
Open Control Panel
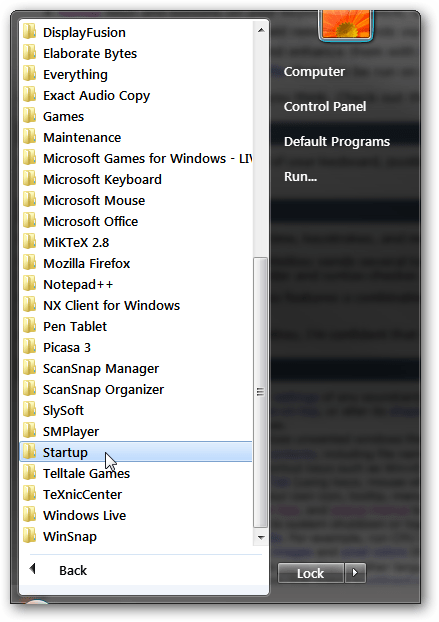(325, 106)
